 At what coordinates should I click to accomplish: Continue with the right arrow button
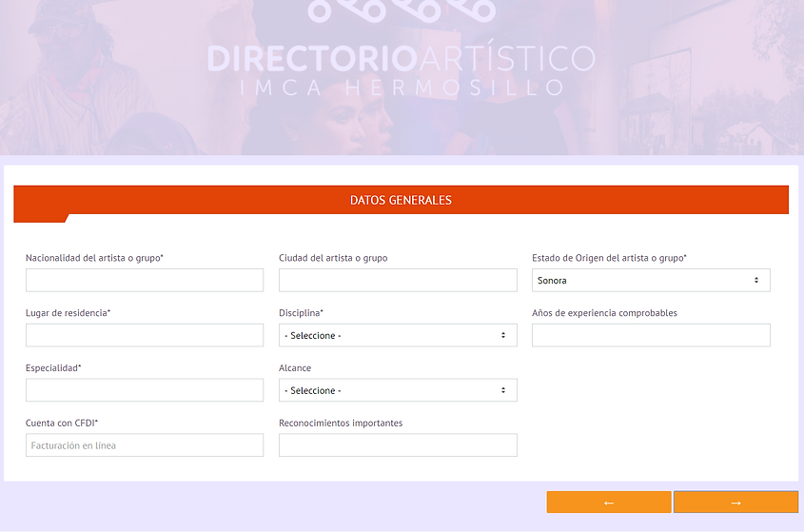(x=735, y=502)
